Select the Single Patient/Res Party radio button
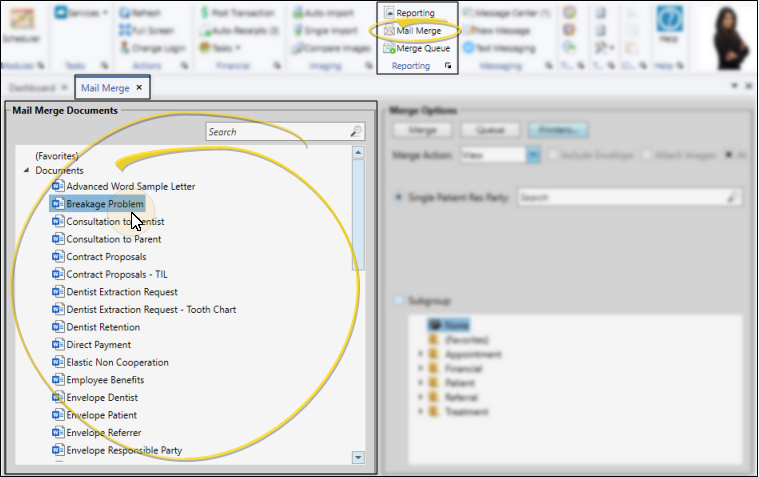The height and width of the screenshot is (477, 759). 400,198
